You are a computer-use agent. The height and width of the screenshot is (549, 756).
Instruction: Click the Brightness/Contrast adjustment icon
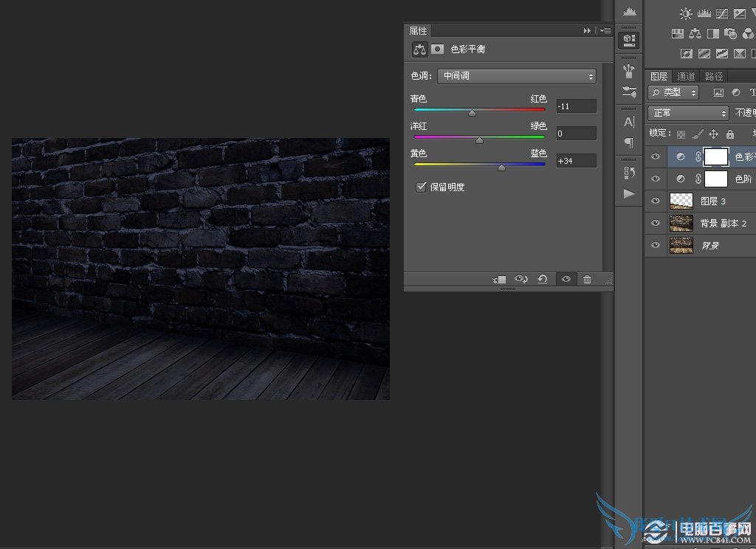coord(687,13)
